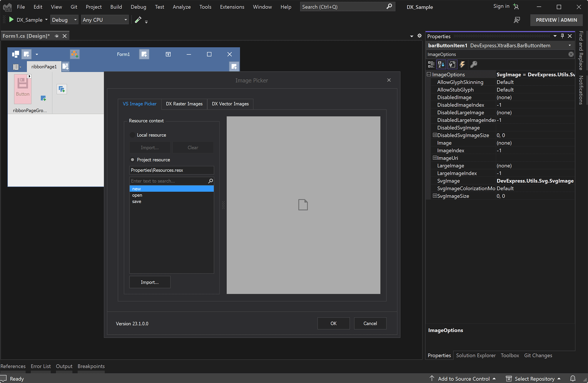Click OK in the Image Picker dialog
This screenshot has height=383, width=588.
333,323
